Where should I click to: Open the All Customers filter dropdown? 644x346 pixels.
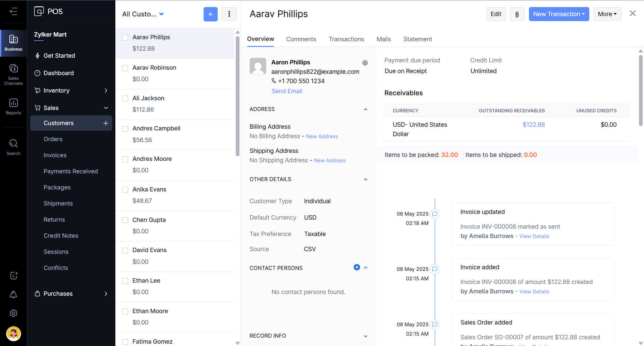(x=143, y=14)
